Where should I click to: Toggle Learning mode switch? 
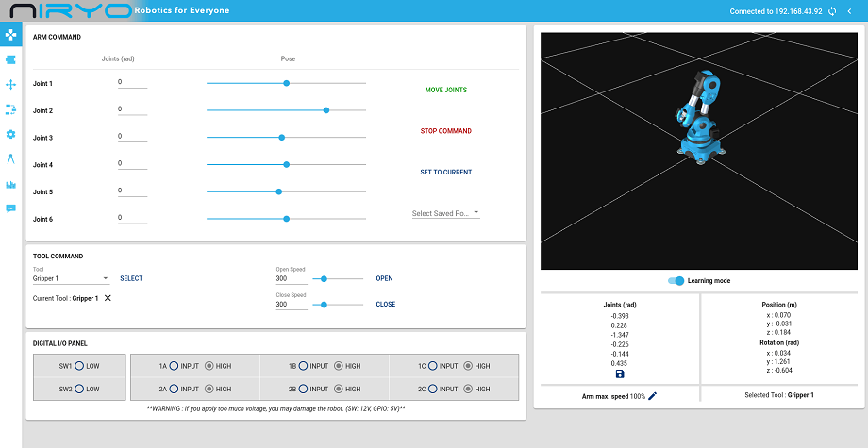(676, 280)
